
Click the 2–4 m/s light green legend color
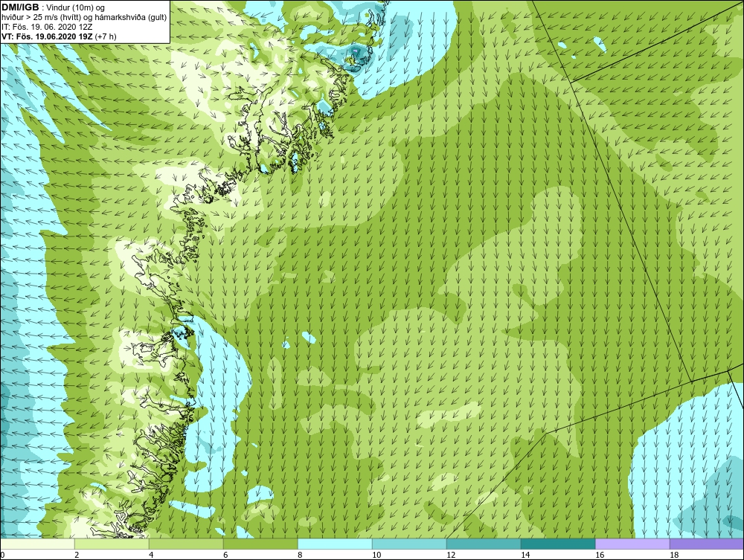[112, 544]
